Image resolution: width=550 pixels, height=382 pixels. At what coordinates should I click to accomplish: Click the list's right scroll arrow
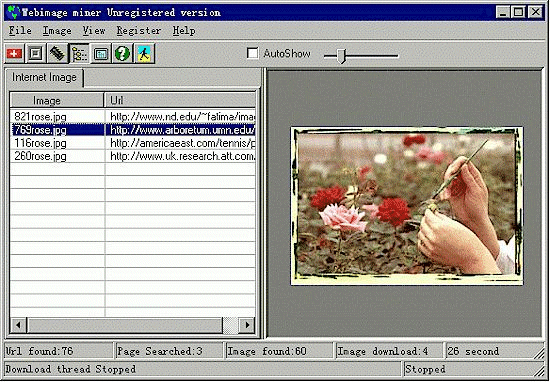[247, 325]
